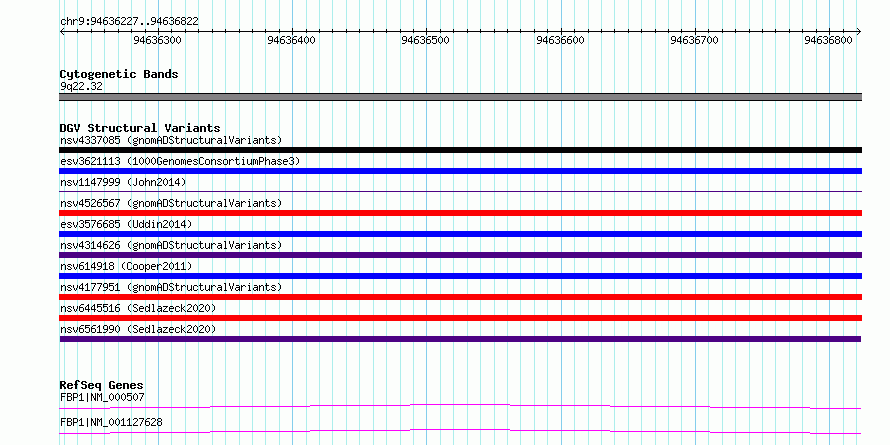Click the red bar for nsv6445516
The width and height of the screenshot is (890, 445).
pos(460,318)
